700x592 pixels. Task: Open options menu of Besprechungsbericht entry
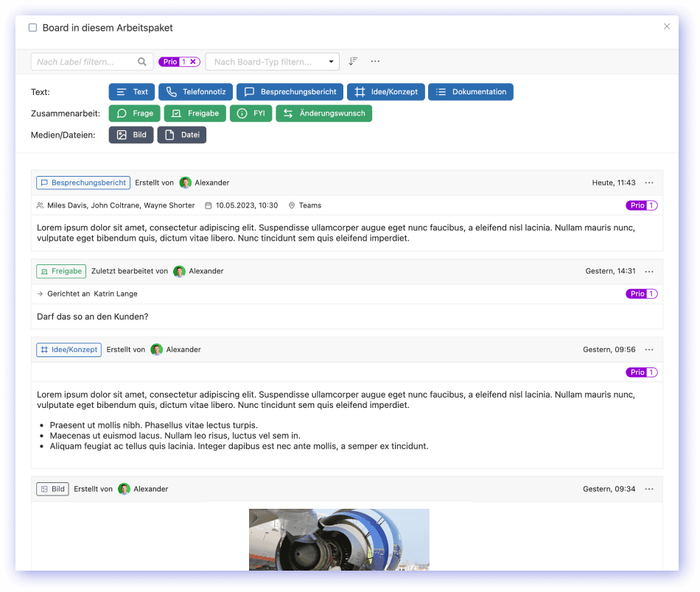(649, 183)
